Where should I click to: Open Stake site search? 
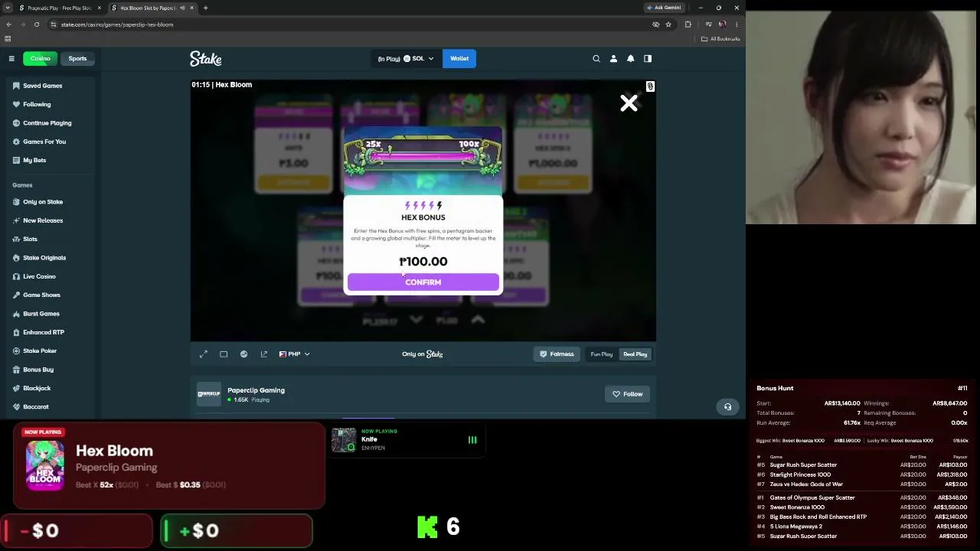(596, 58)
